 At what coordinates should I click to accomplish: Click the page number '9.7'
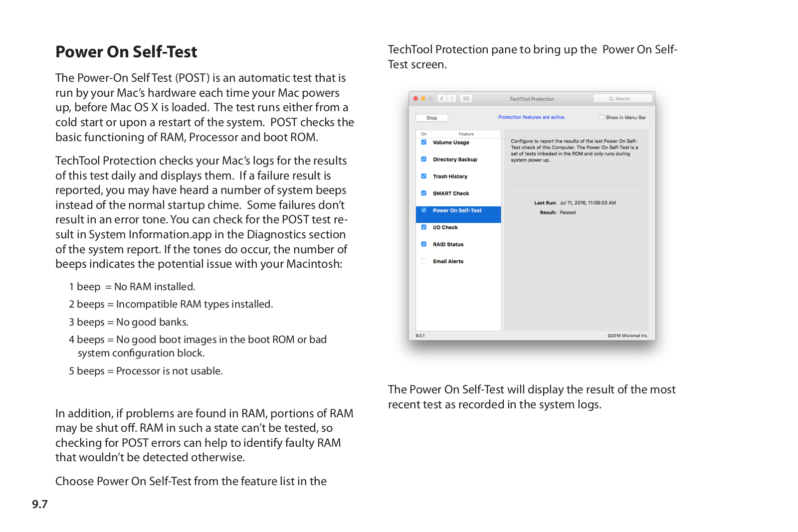coord(40,504)
